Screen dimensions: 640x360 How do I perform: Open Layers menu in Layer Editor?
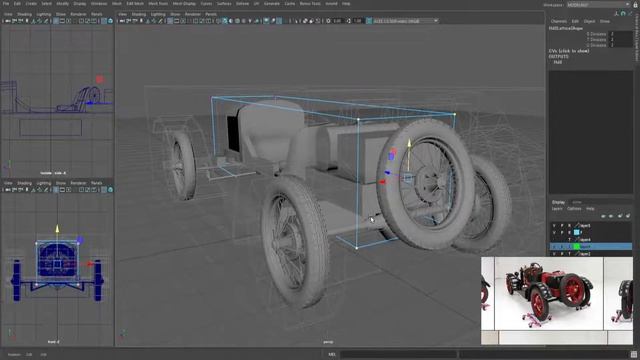coord(557,209)
